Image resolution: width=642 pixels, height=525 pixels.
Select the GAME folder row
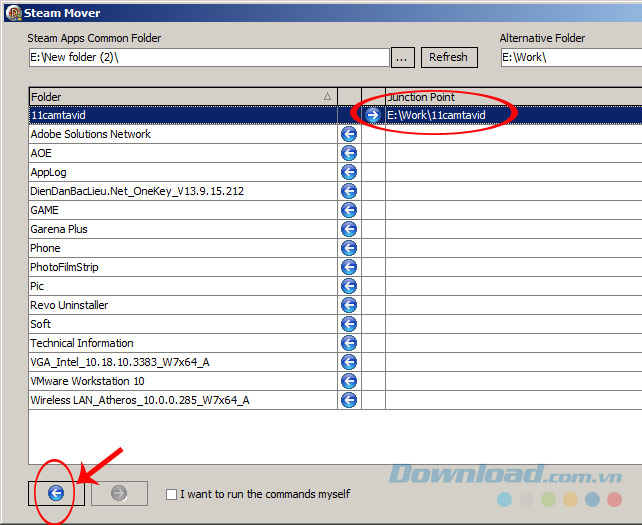coord(180,210)
